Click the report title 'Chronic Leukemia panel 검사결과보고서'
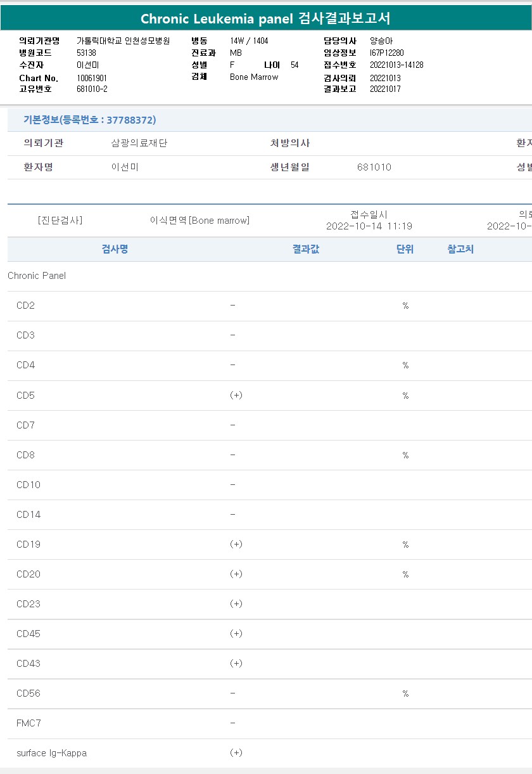 [x=265, y=18]
